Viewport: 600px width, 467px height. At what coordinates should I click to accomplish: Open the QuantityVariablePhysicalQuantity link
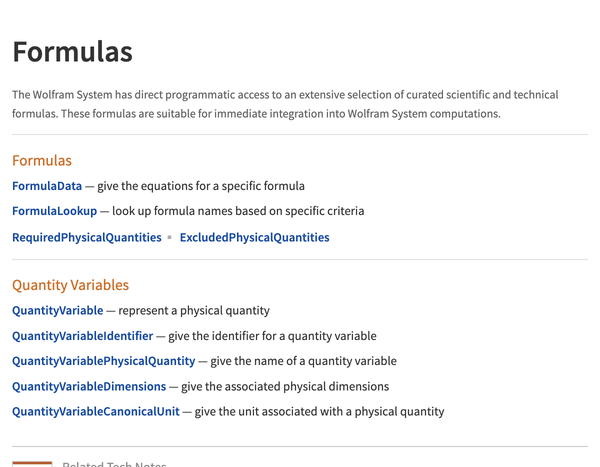(104, 361)
